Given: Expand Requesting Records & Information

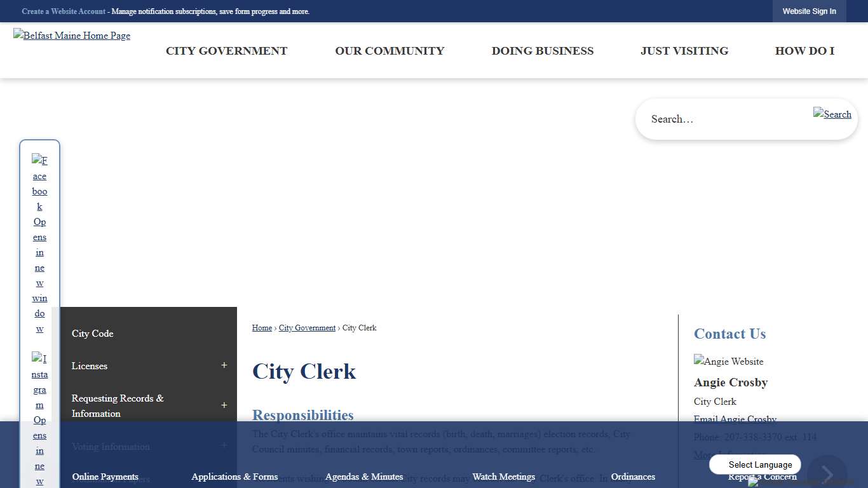Looking at the screenshot, I should (x=224, y=405).
